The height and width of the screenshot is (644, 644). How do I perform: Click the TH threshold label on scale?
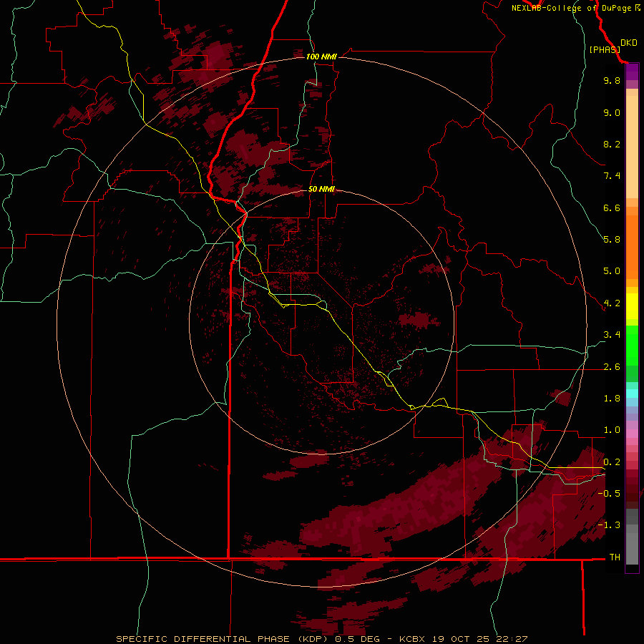tap(615, 557)
